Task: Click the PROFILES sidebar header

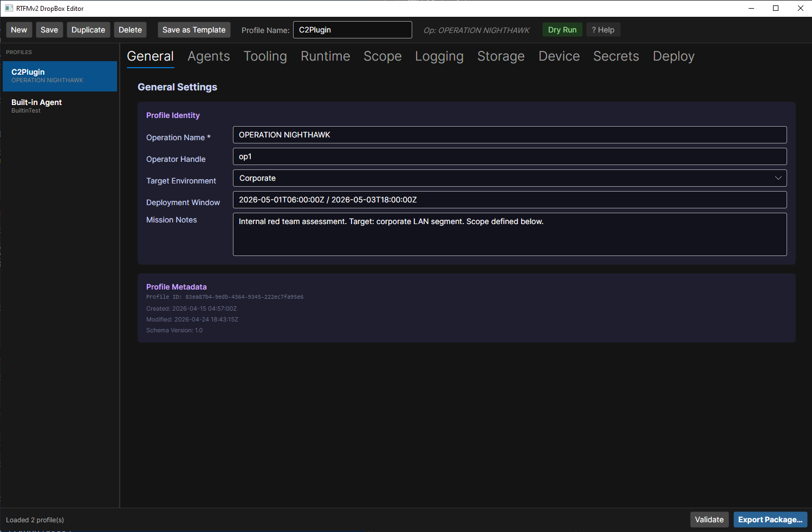Action: click(19, 52)
